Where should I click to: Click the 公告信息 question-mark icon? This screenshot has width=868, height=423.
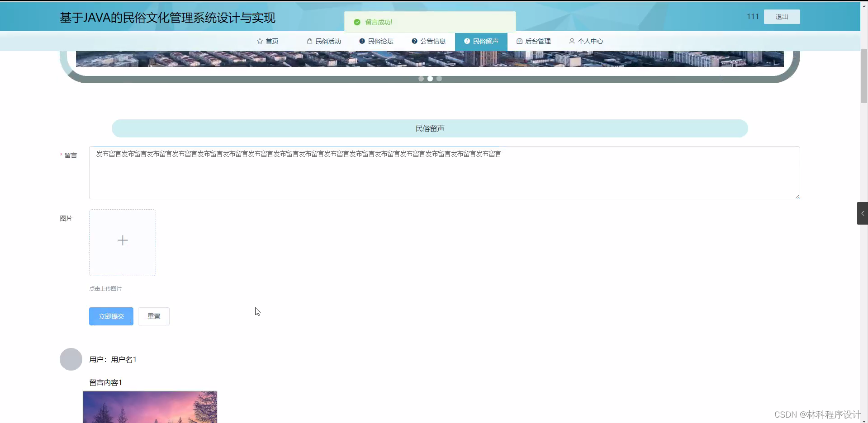click(414, 41)
